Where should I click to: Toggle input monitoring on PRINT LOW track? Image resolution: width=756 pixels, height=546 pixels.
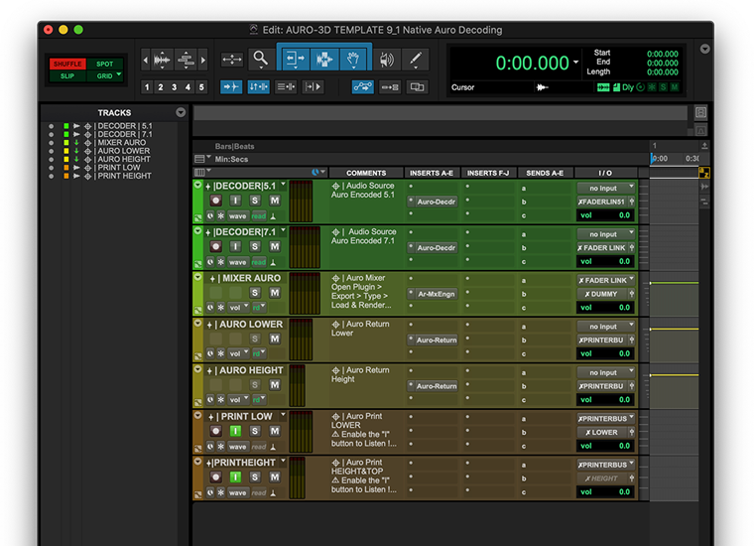click(x=235, y=431)
